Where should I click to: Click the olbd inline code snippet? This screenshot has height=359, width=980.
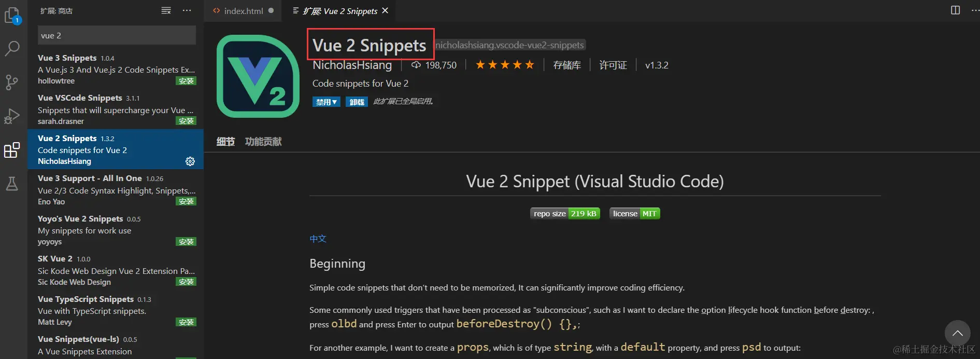tap(344, 324)
